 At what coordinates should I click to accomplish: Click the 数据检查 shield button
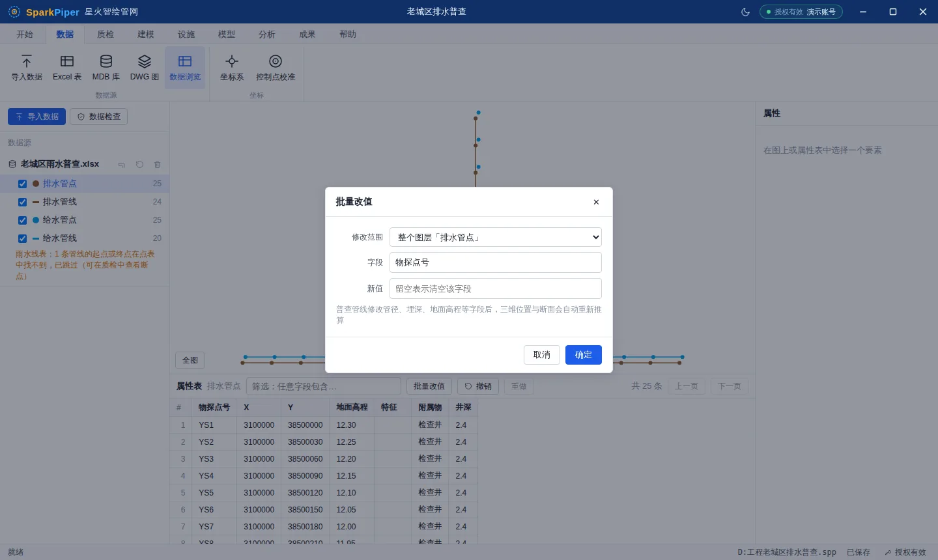point(99,117)
